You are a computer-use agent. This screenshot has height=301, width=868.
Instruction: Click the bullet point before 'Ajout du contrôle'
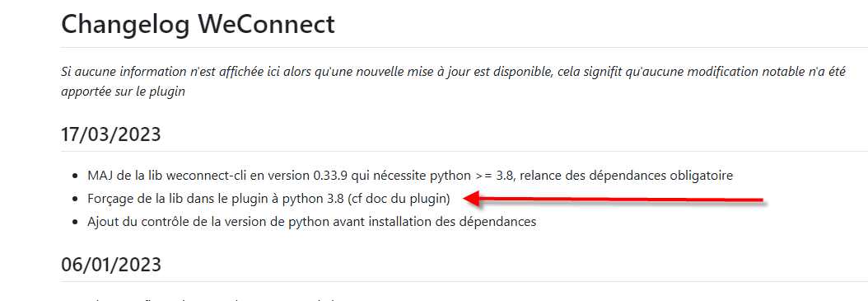coord(75,223)
